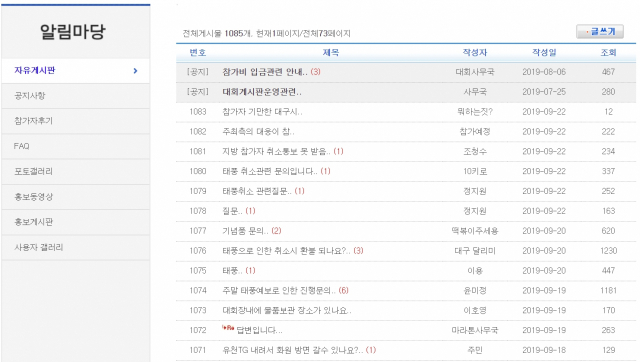This screenshot has height=362, width=640.
Task: Click author name 조청수
Action: [475, 151]
